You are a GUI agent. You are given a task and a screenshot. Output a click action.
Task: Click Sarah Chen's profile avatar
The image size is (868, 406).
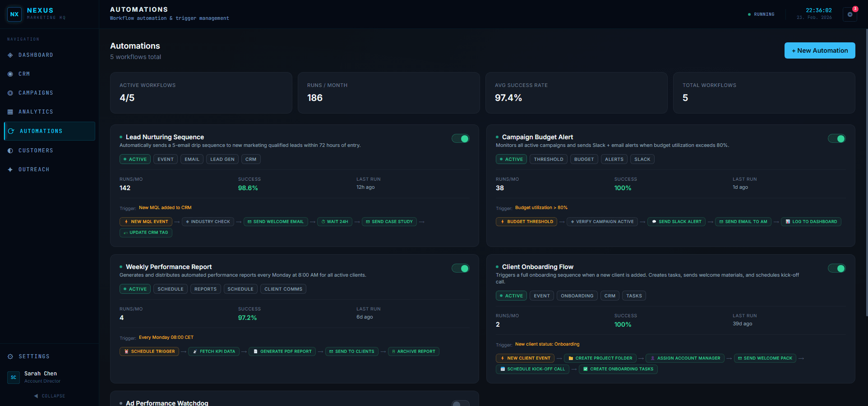tap(13, 377)
